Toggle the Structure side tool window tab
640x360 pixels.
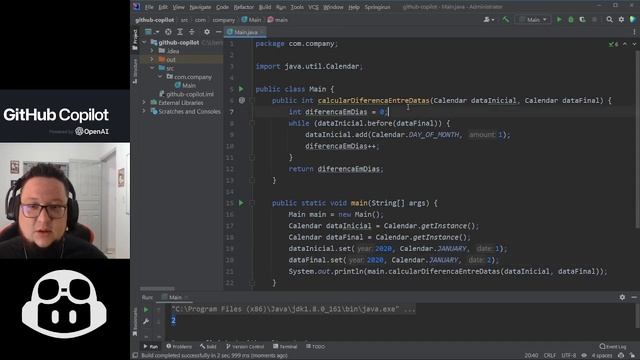coord(135,72)
